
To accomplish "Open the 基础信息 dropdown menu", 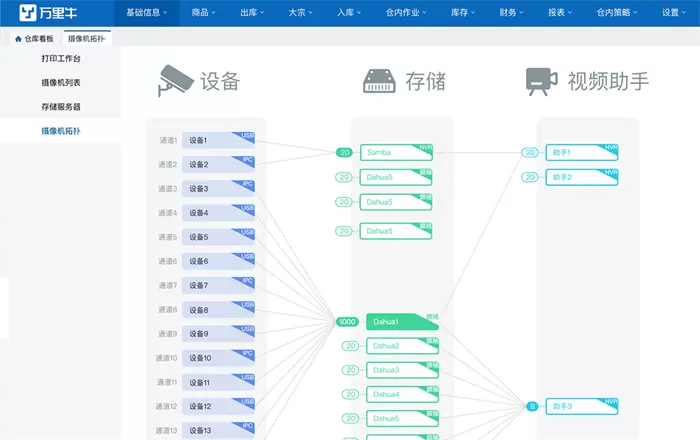I will (x=146, y=13).
